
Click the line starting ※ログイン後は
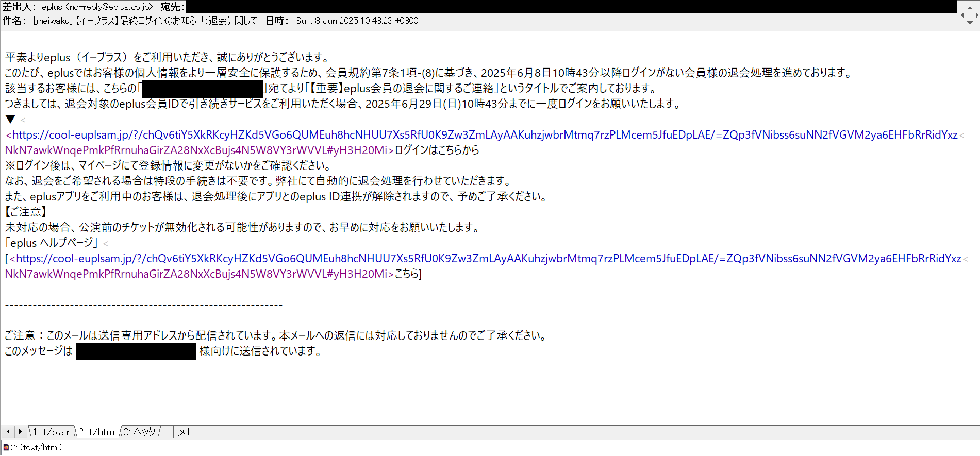(x=168, y=166)
